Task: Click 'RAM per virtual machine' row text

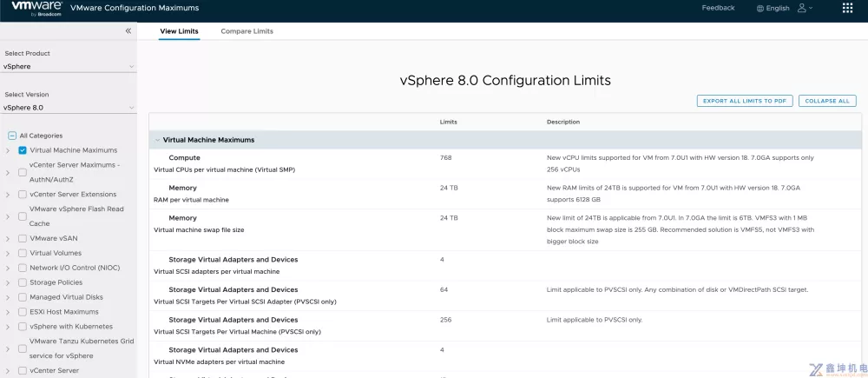Action: coord(191,200)
